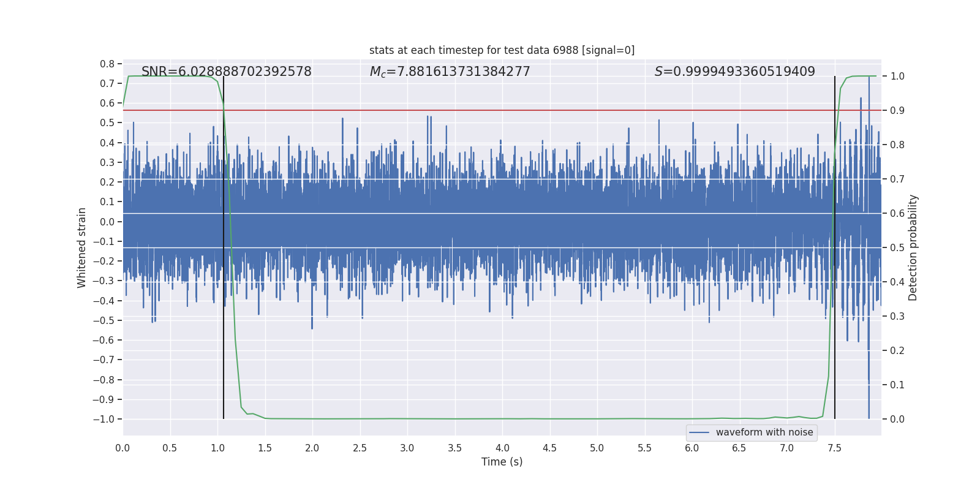The image size is (980, 490).
Task: Click the 'Whitened strain' y-axis label
Action: pyautogui.click(x=82, y=247)
